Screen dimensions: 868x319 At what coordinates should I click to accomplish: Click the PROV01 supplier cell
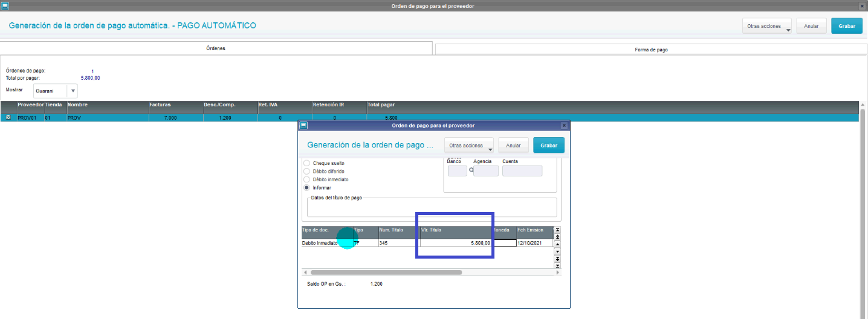click(x=30, y=118)
